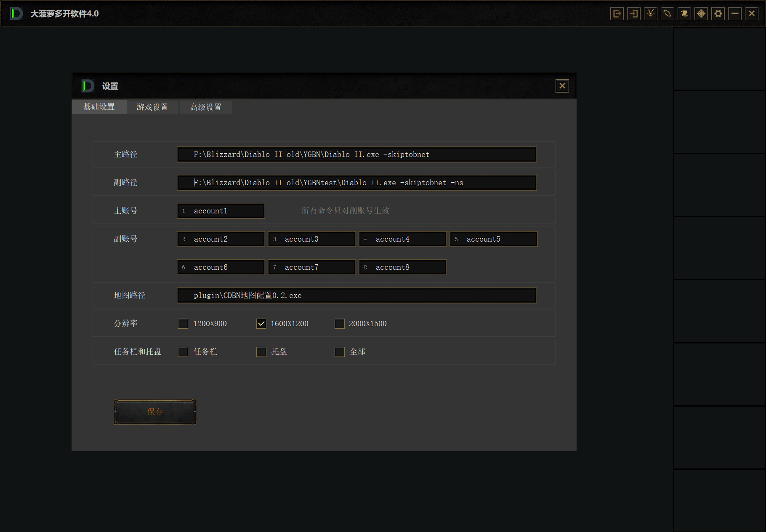766x532 pixels.
Task: Click the login arrow icon in title bar
Action: [x=633, y=13]
